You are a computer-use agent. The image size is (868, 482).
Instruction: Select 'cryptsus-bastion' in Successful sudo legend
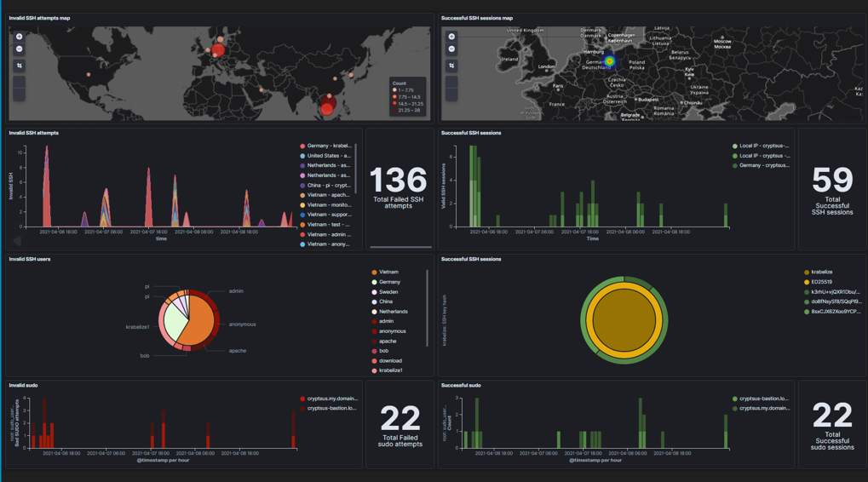tap(763, 399)
